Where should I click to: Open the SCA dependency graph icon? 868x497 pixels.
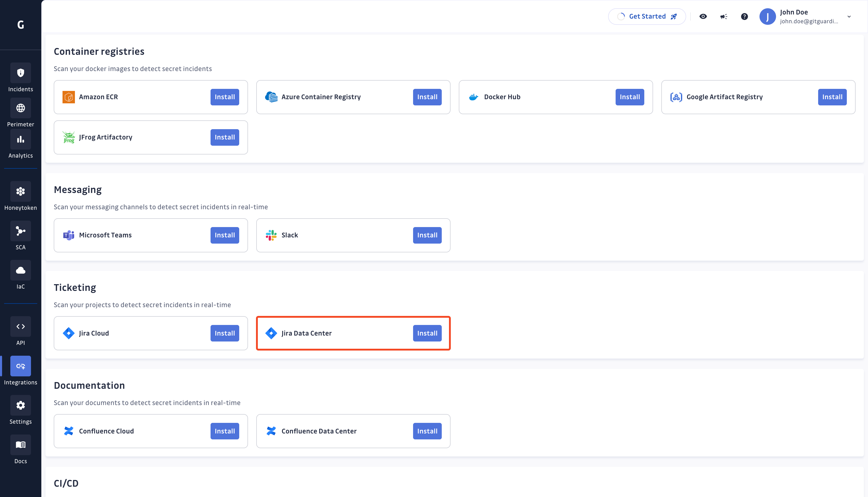pyautogui.click(x=20, y=231)
